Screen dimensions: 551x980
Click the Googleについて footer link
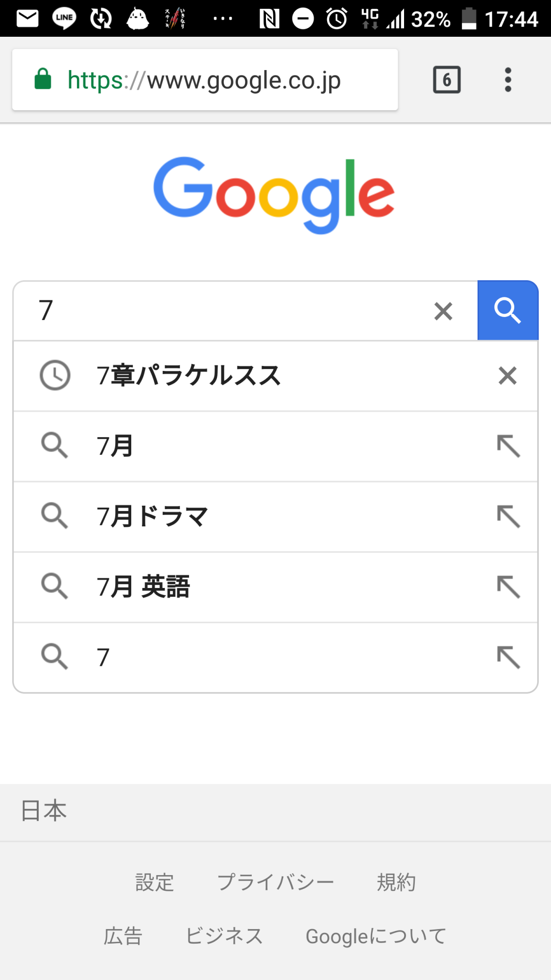[376, 936]
